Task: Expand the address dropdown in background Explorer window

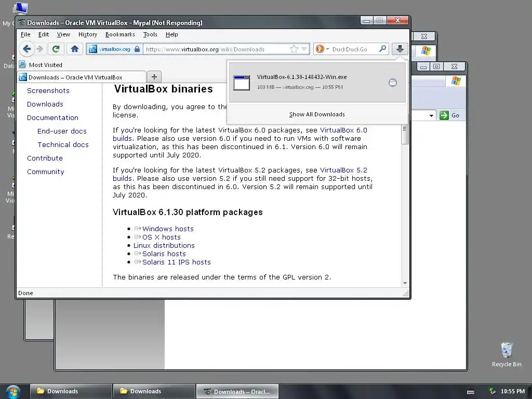Action: (431, 115)
